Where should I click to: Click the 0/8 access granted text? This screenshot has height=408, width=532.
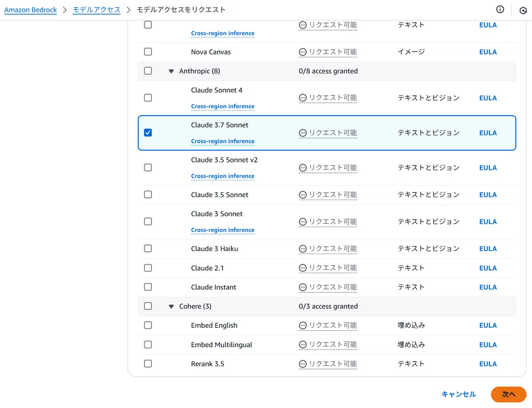click(328, 71)
